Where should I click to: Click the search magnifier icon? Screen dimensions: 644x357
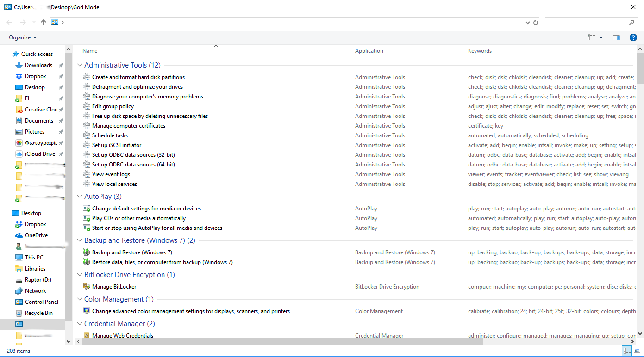[x=631, y=22]
